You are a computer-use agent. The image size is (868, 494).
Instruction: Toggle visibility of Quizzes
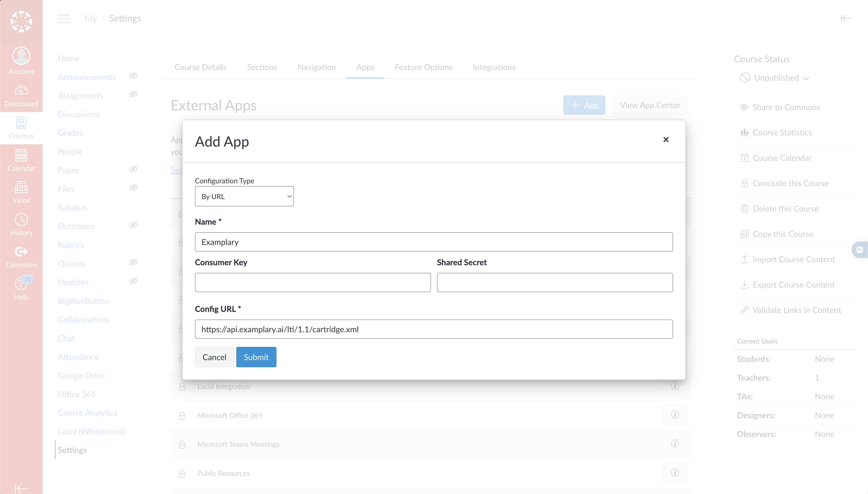[133, 262]
